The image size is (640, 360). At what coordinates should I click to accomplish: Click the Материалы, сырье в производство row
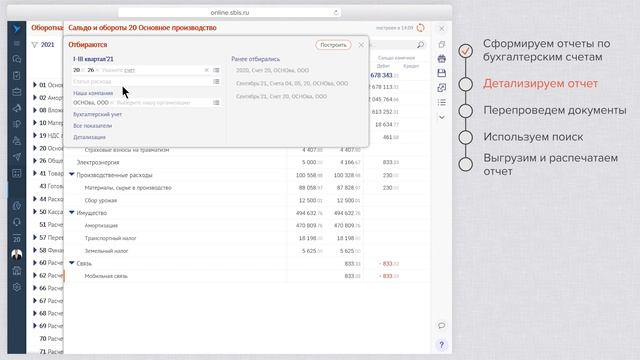pos(247,188)
